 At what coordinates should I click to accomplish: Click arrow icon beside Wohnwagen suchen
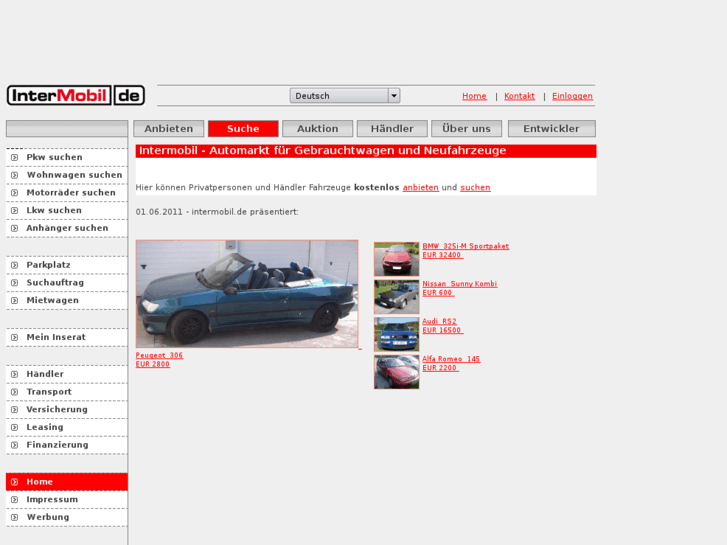click(14, 175)
